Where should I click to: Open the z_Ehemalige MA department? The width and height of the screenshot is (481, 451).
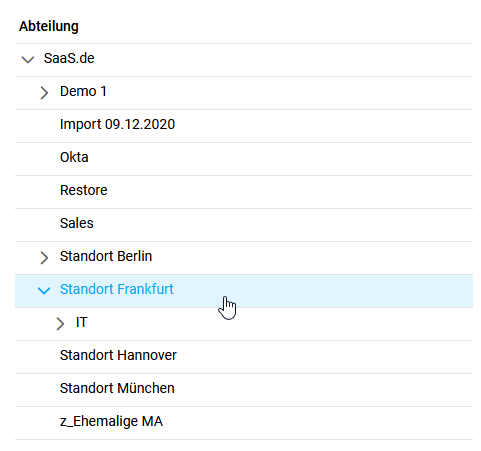click(x=111, y=421)
